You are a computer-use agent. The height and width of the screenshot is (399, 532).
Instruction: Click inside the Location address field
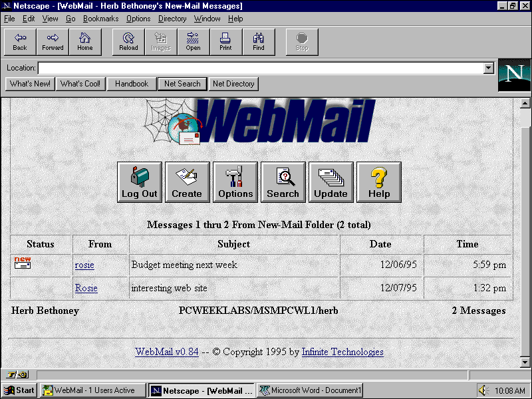[261, 68]
